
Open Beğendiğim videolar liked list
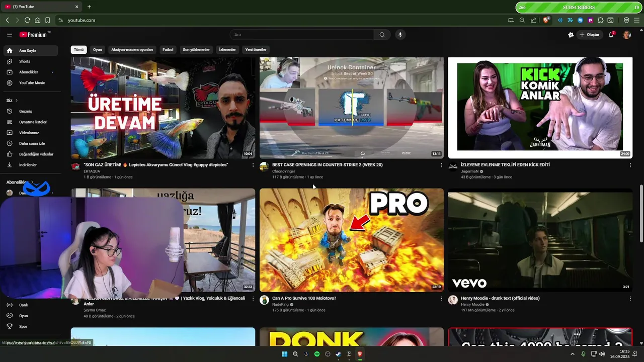pyautogui.click(x=30, y=154)
